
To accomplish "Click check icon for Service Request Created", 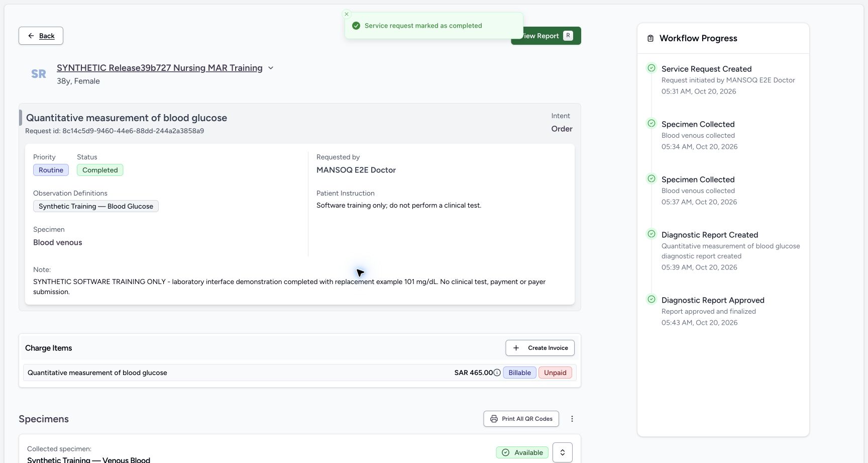I will tap(652, 68).
